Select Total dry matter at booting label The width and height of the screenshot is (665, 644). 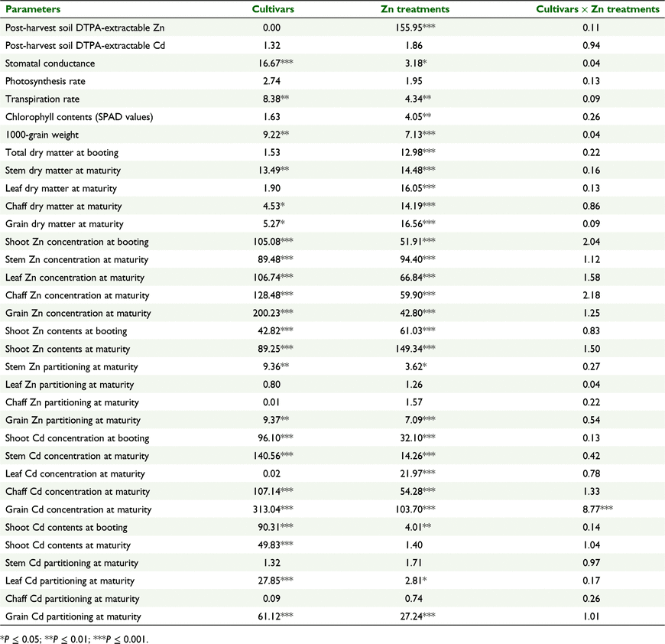(x=61, y=153)
